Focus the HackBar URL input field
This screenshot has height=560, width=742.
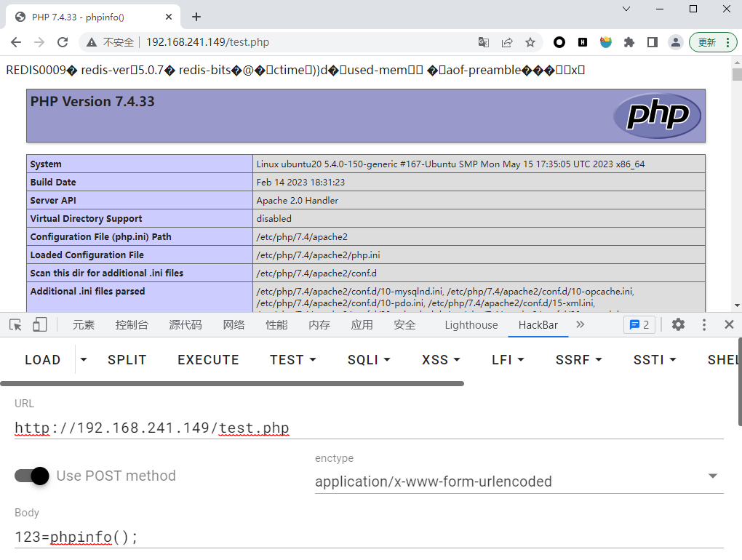point(369,428)
